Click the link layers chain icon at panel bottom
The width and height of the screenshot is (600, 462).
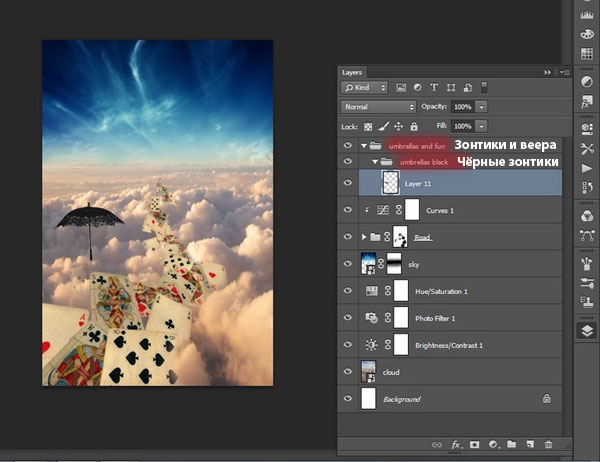[437, 444]
